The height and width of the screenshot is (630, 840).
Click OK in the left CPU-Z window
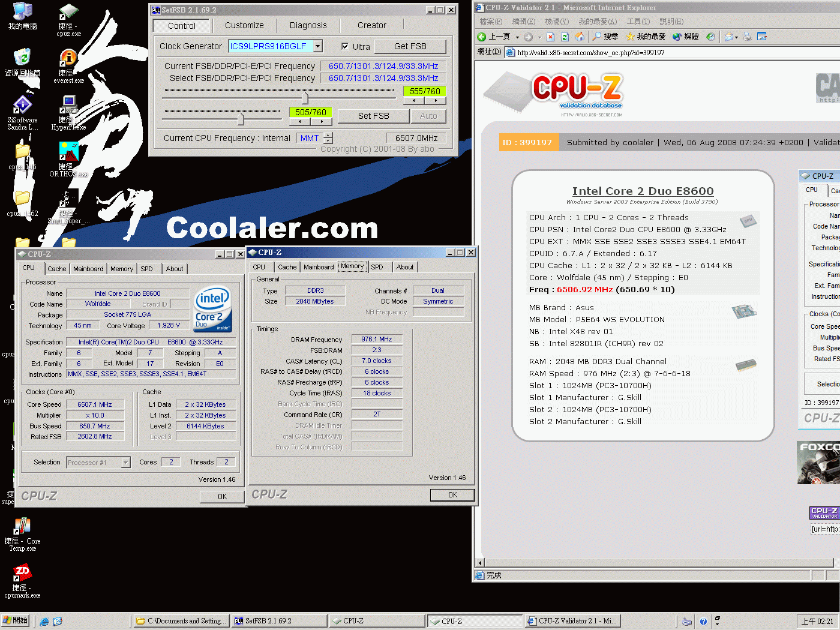(222, 496)
